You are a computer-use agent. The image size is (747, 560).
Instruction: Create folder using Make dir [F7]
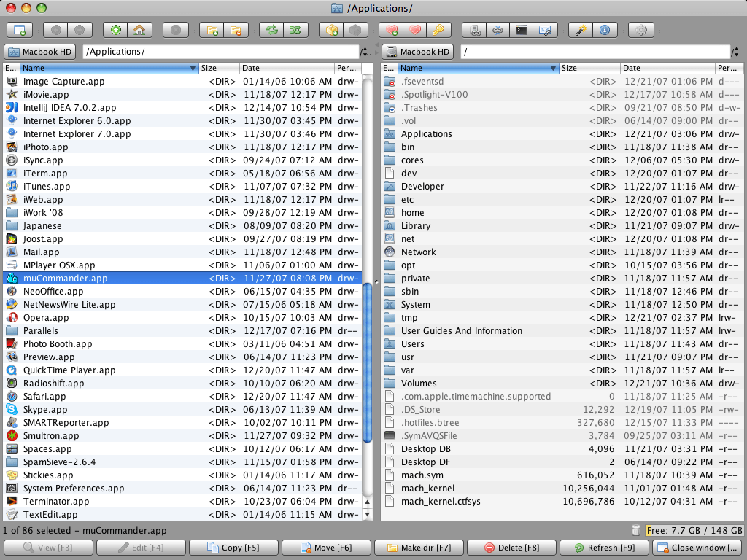coord(419,548)
